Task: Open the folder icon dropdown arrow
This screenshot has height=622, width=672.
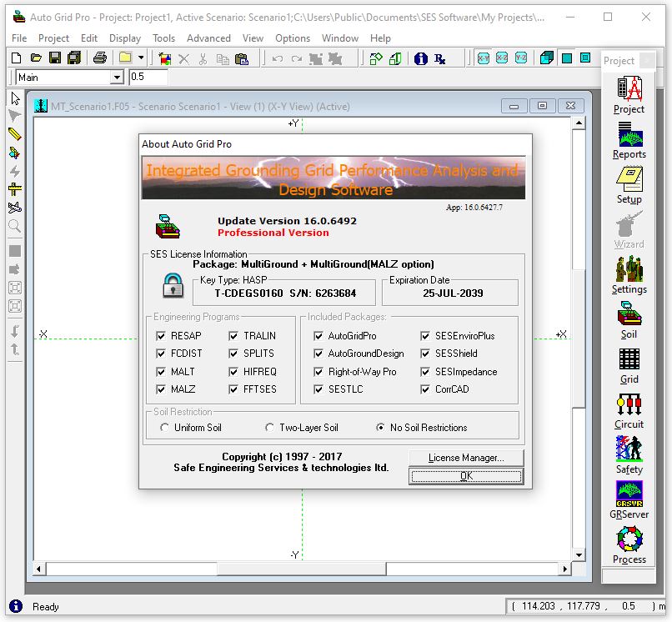Action: (141, 58)
